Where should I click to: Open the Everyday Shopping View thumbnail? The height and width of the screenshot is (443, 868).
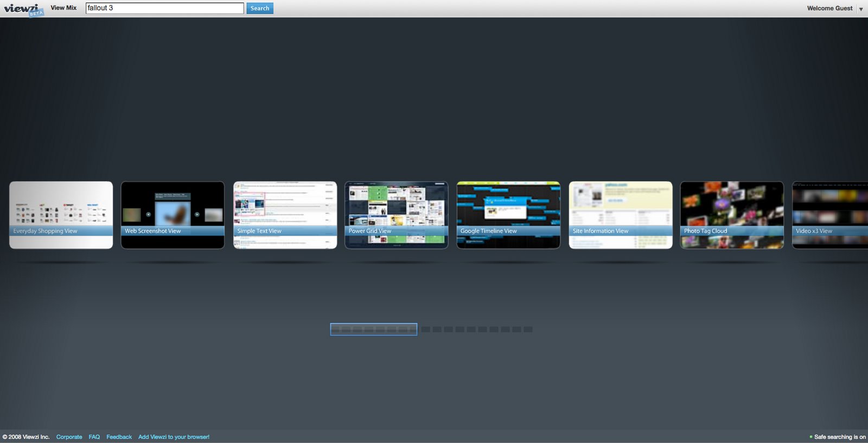[61, 215]
